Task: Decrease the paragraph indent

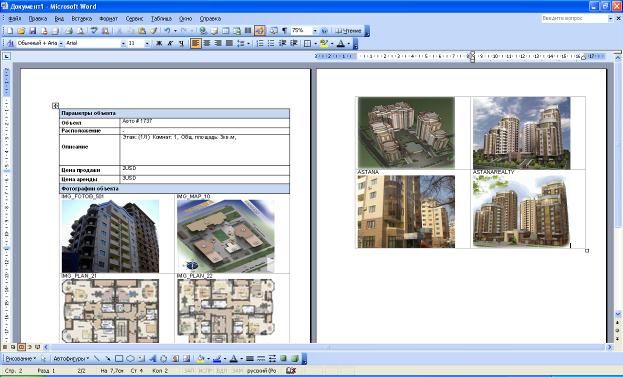Action: (x=282, y=43)
